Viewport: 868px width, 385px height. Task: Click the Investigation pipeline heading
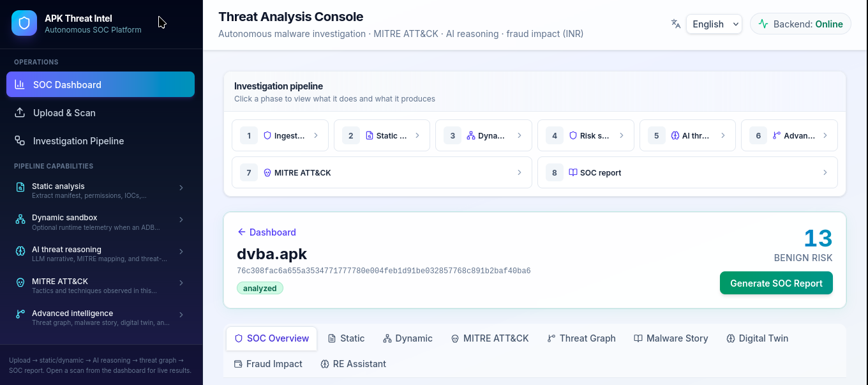coord(278,86)
